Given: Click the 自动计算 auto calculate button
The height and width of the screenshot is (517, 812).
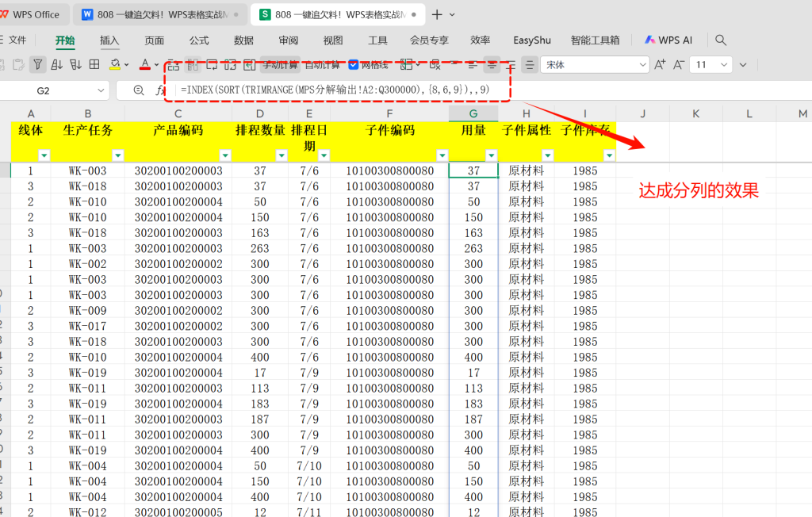Looking at the screenshot, I should [322, 65].
